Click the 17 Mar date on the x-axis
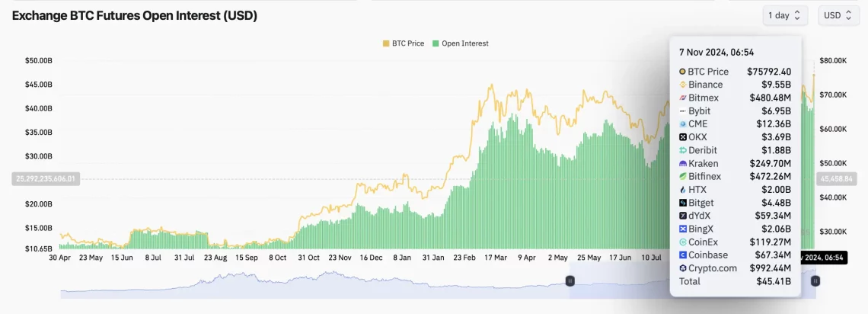 coord(495,258)
